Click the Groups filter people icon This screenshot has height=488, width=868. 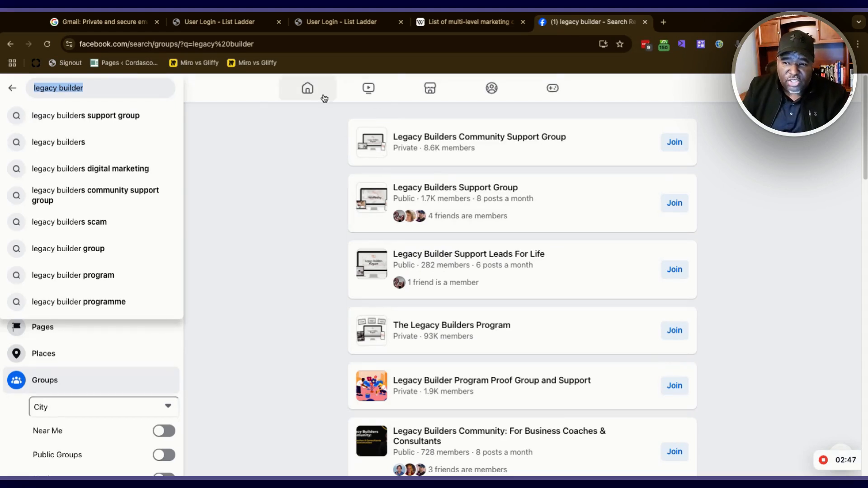pyautogui.click(x=16, y=380)
